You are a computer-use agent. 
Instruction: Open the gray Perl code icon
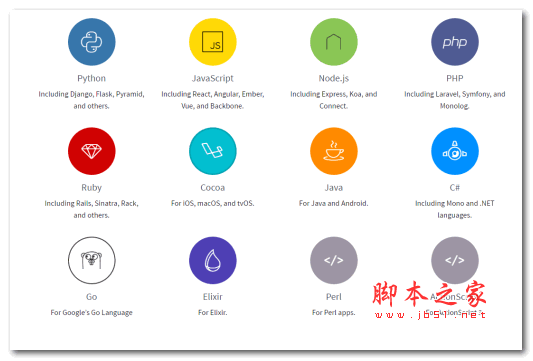click(333, 260)
